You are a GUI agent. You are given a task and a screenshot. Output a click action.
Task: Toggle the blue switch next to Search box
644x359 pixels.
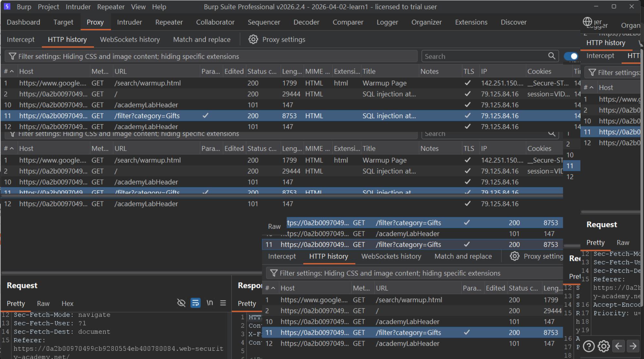pyautogui.click(x=571, y=56)
